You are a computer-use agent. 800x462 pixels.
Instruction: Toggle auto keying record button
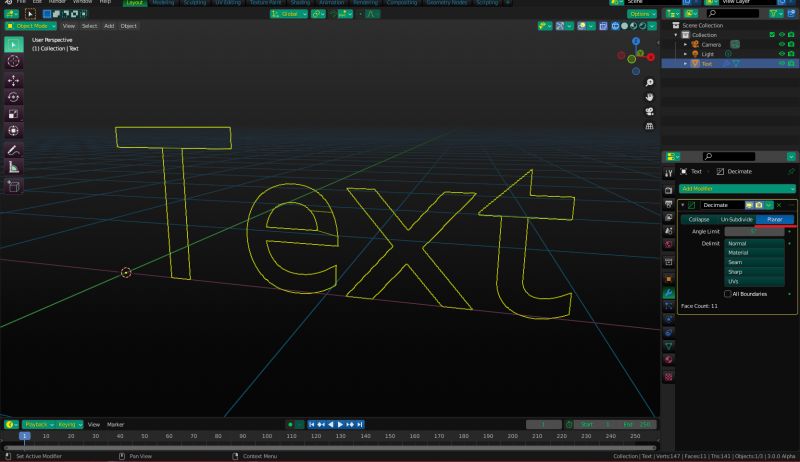coord(290,424)
